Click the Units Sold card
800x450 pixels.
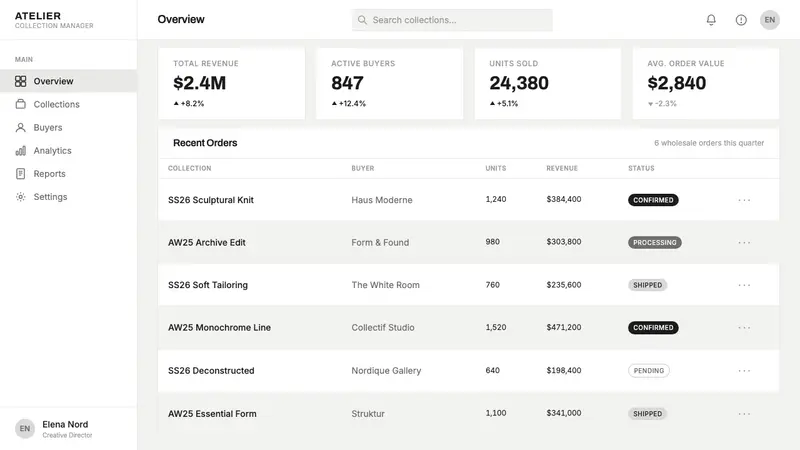coord(548,84)
